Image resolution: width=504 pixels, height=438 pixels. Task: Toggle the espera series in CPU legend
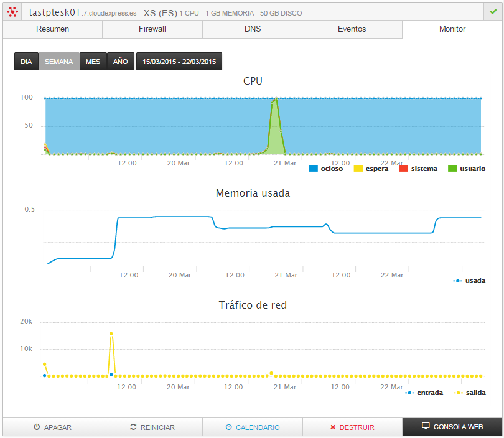[x=371, y=169]
